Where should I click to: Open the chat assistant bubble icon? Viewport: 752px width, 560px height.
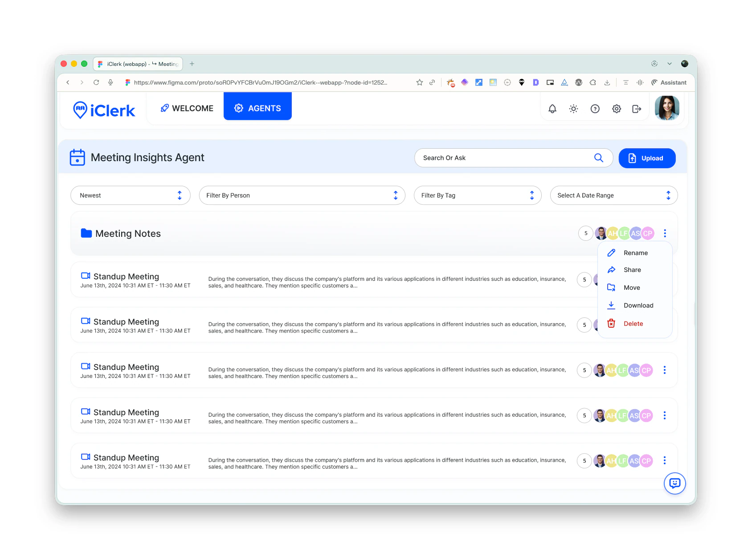click(x=675, y=483)
